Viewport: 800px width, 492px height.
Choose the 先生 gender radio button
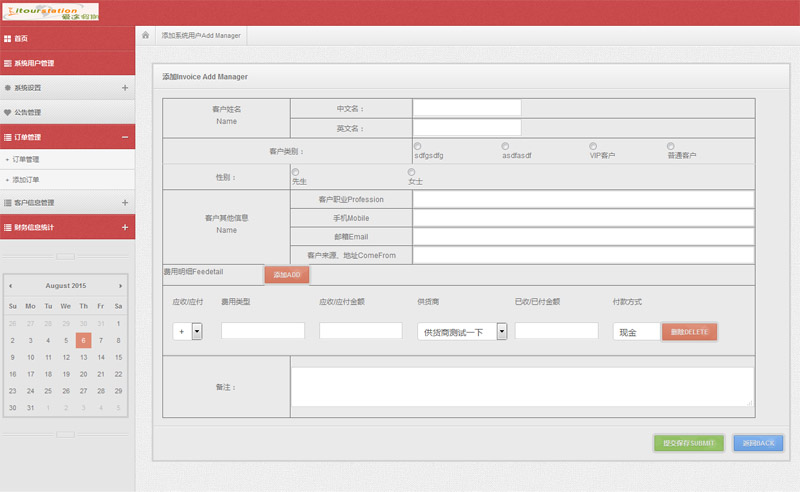[295, 172]
